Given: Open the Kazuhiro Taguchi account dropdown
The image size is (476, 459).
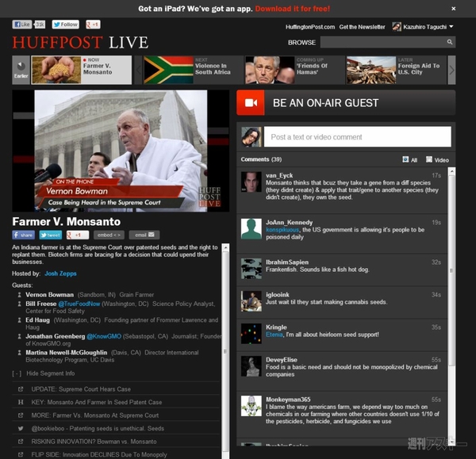Looking at the screenshot, I should (x=423, y=27).
